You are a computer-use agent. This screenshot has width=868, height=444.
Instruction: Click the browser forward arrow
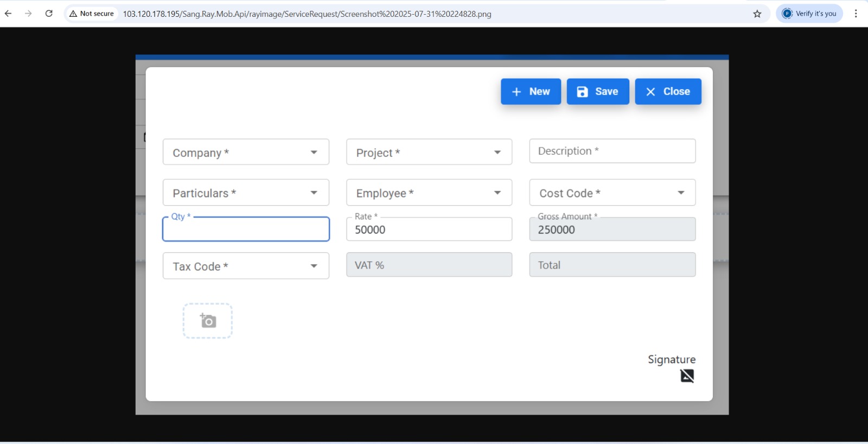28,14
